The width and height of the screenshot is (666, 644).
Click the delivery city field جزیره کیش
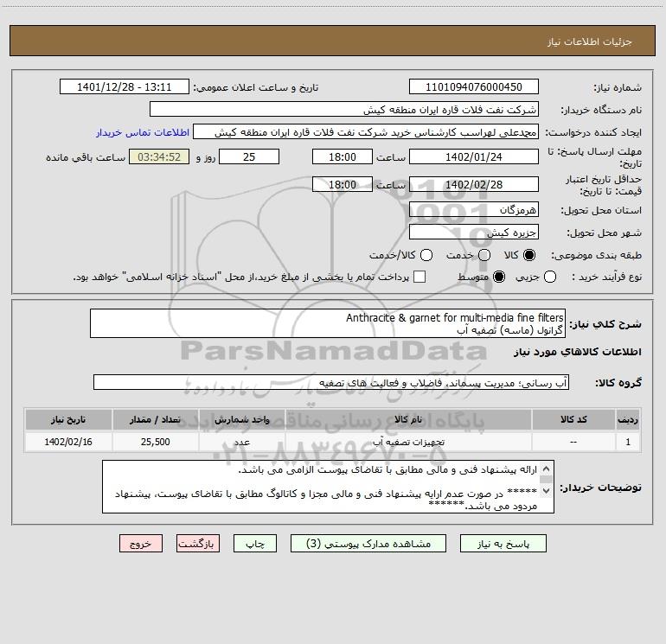[474, 233]
